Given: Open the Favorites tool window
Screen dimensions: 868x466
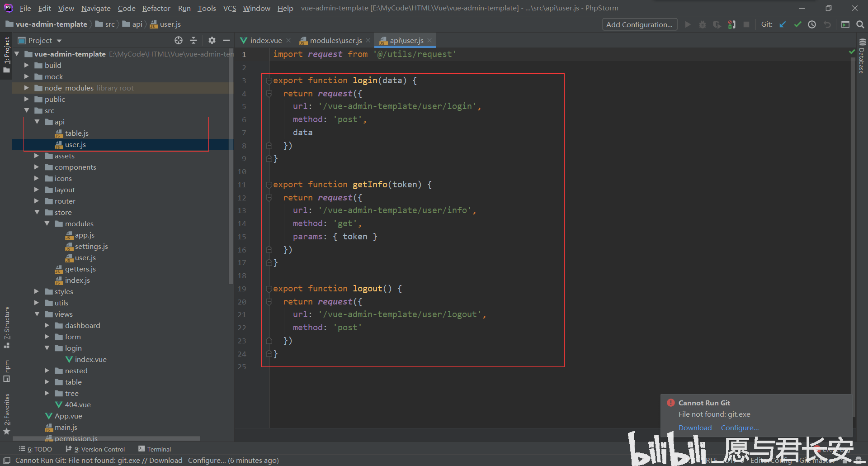Looking at the screenshot, I should click(7, 414).
